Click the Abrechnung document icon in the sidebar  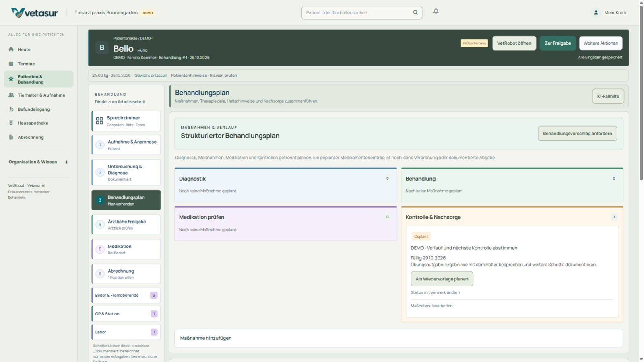click(x=11, y=137)
